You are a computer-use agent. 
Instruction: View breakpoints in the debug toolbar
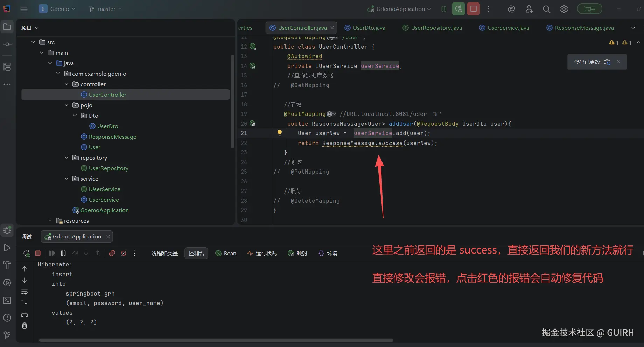112,253
